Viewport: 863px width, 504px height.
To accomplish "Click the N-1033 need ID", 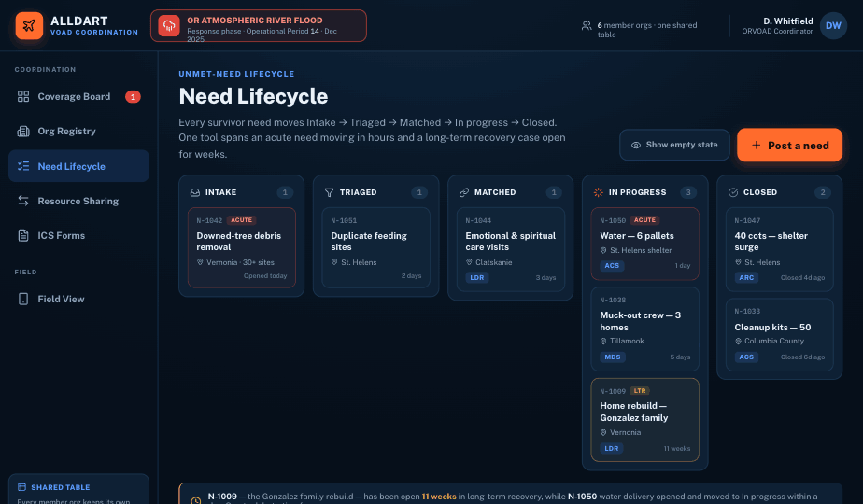I will 747,312.
